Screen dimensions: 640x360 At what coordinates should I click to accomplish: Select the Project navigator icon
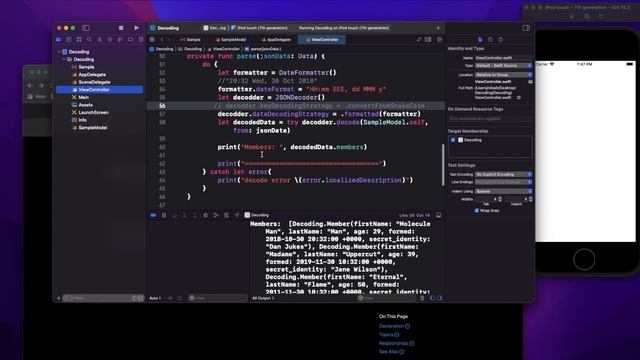point(58,40)
